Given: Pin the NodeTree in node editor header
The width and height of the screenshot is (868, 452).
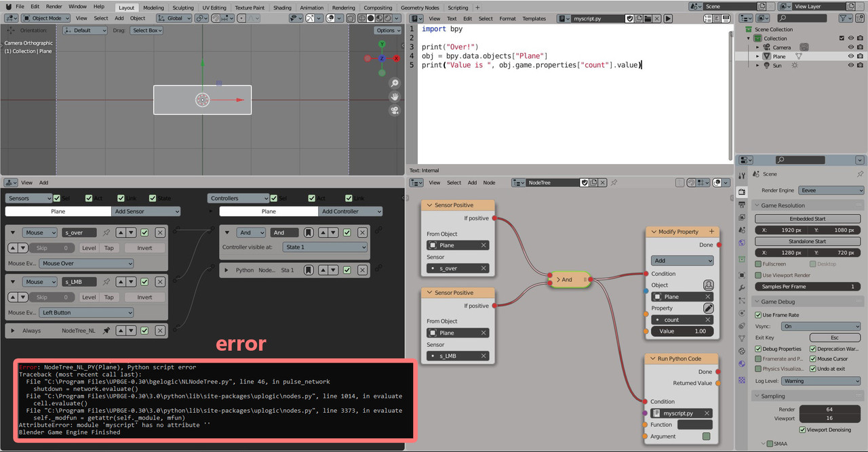Looking at the screenshot, I should pos(614,182).
